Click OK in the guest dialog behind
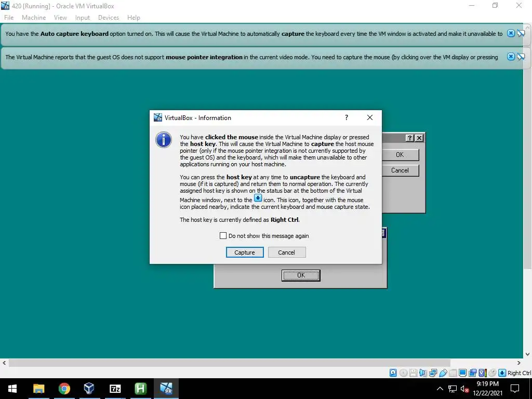The width and height of the screenshot is (532, 399). [x=400, y=155]
